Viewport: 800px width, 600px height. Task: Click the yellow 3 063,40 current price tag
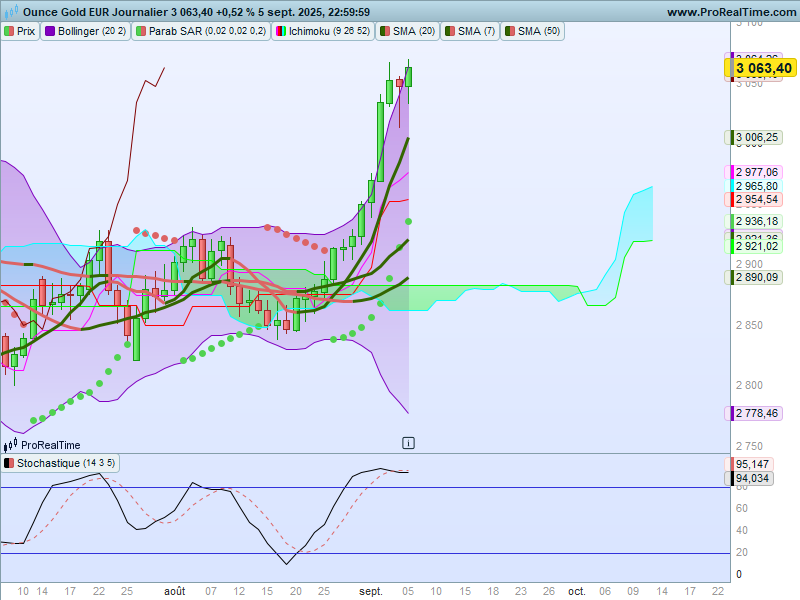(x=763, y=68)
